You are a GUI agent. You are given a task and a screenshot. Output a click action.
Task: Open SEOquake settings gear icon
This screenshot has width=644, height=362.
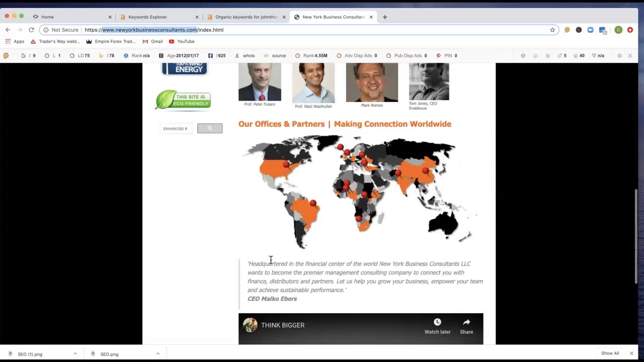619,56
